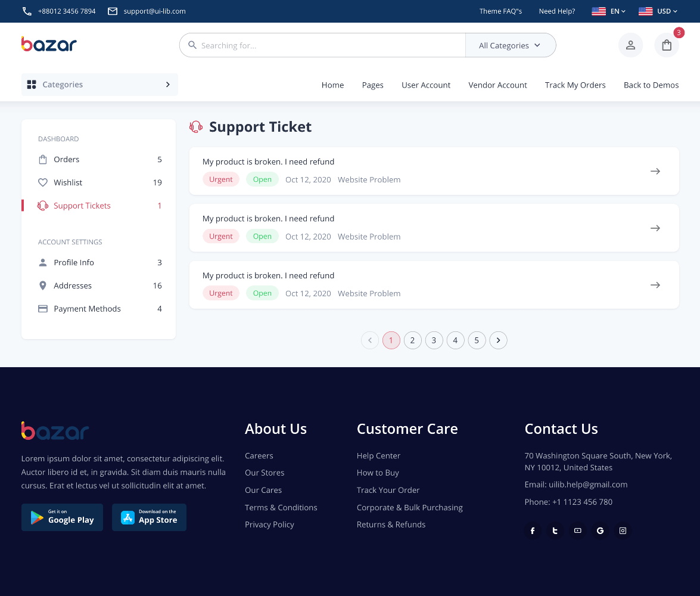
Task: Open the Instagram social icon
Action: [623, 530]
